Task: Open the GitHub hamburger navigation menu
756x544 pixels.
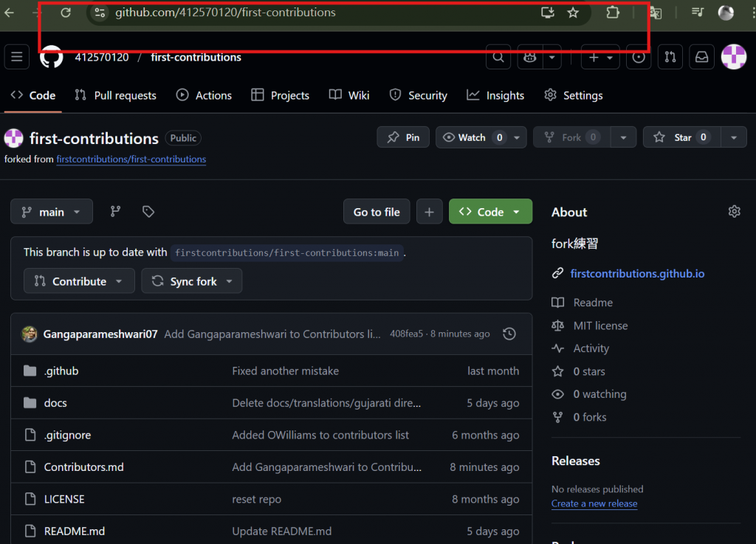Action: click(x=17, y=57)
